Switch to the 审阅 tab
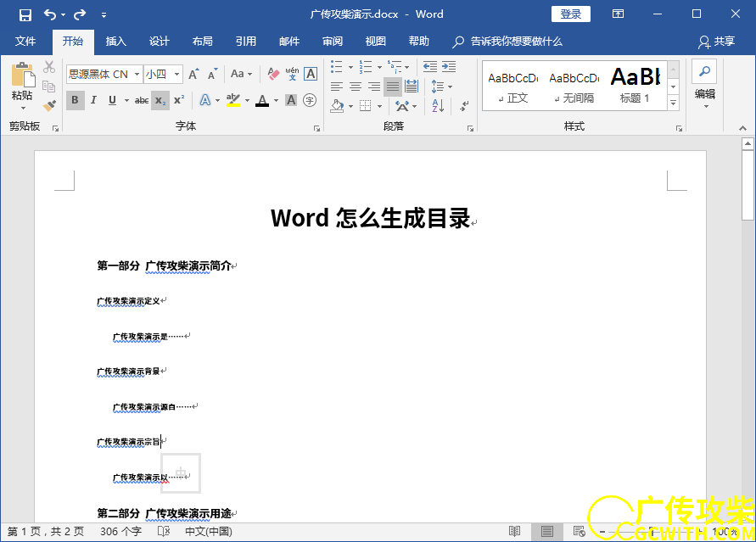 coord(333,42)
